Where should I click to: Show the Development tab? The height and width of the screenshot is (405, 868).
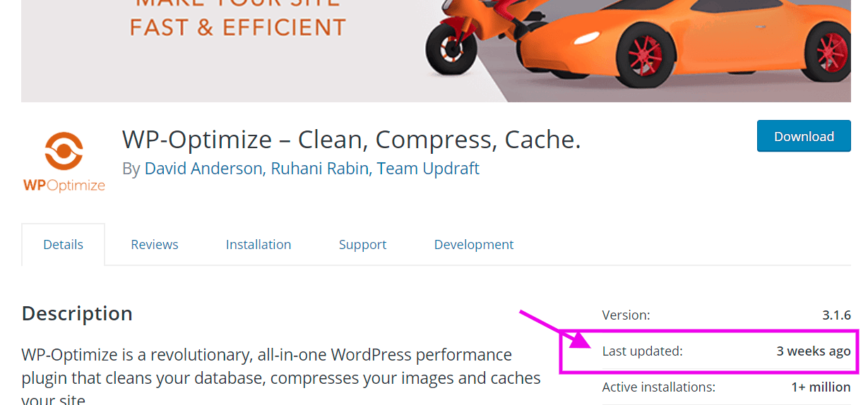click(x=474, y=245)
